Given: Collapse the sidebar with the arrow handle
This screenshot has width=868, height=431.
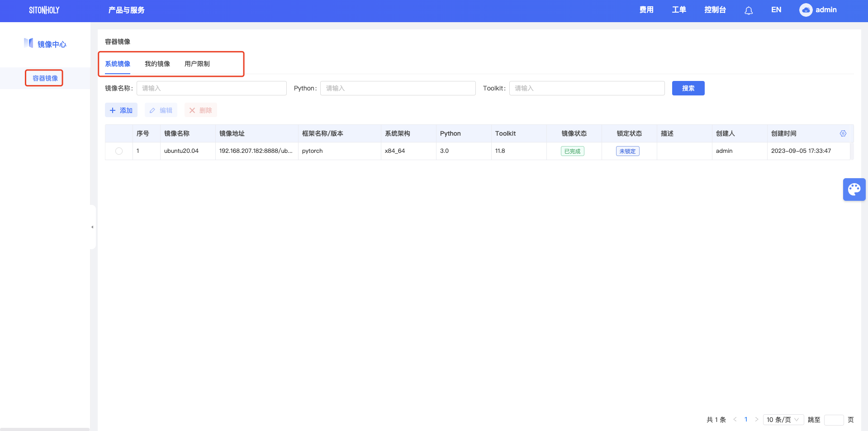Looking at the screenshot, I should click(x=93, y=227).
